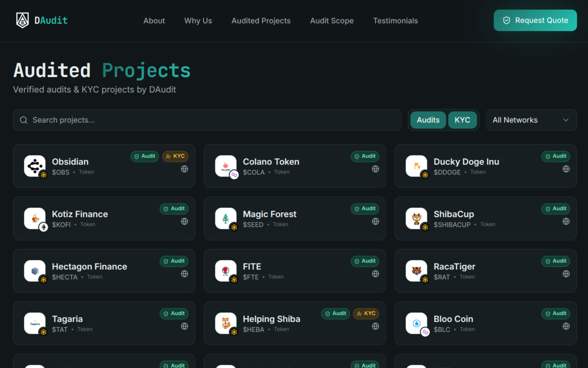The width and height of the screenshot is (588, 368).
Task: Click the Bloo Coin droplet logo
Action: pyautogui.click(x=417, y=323)
